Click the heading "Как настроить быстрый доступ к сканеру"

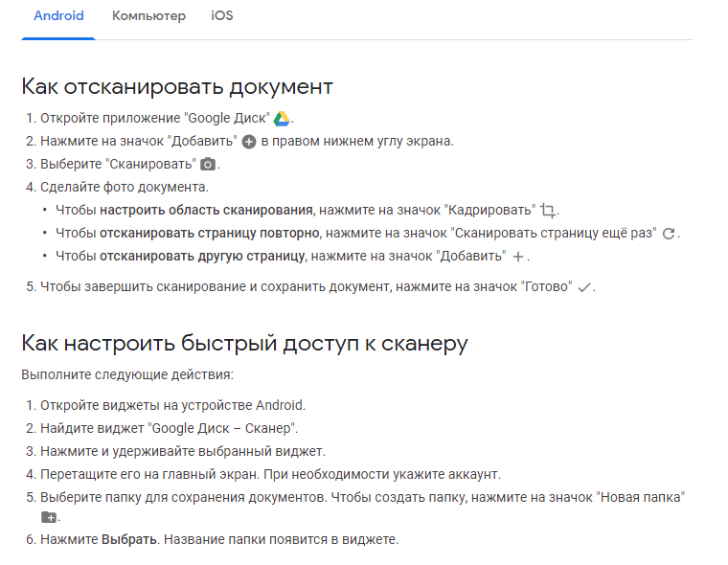pyautogui.click(x=244, y=344)
